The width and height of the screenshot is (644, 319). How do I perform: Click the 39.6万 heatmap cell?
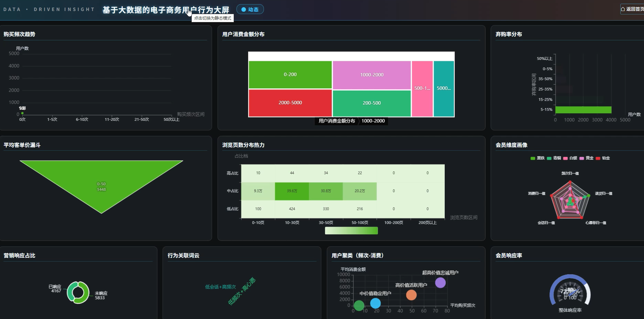coord(292,191)
